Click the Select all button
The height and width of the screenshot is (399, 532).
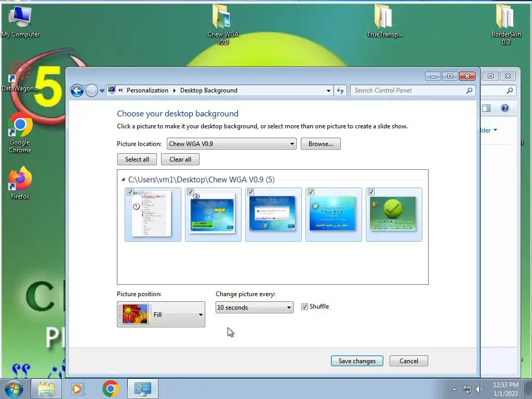coord(137,159)
